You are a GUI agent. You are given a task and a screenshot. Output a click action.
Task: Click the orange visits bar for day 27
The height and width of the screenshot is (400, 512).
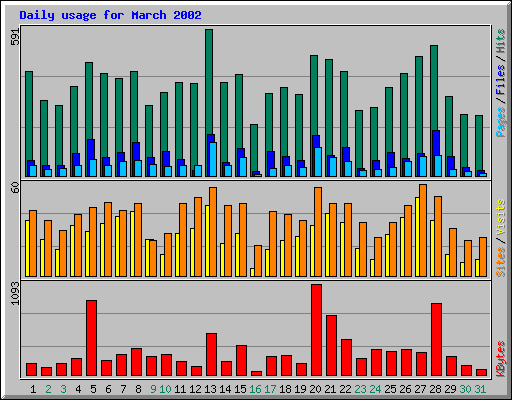point(423,230)
